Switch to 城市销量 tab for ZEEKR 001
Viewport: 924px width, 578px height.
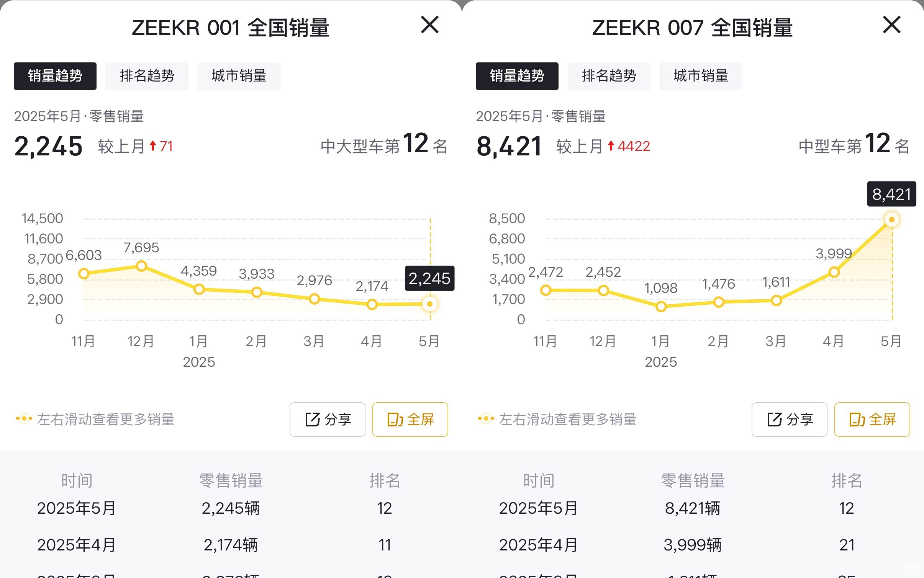239,76
